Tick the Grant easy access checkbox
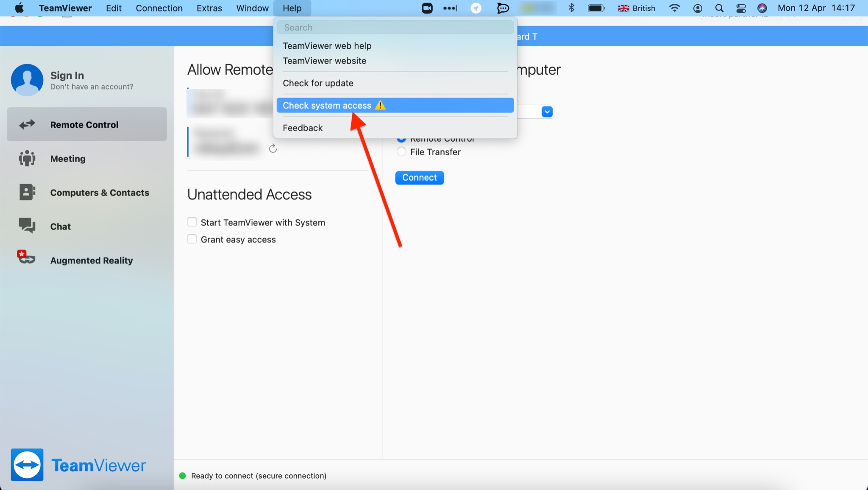The image size is (868, 490). [192, 239]
